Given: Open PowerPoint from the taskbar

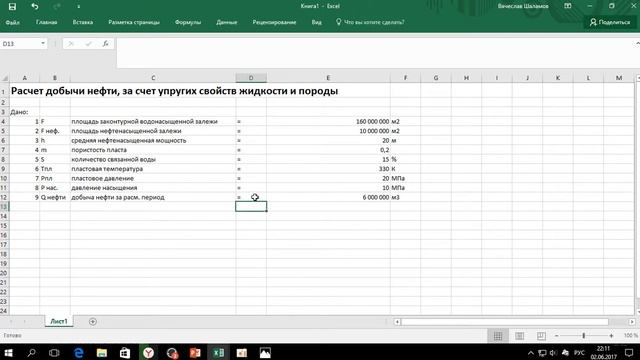Looking at the screenshot, I should coord(195,352).
